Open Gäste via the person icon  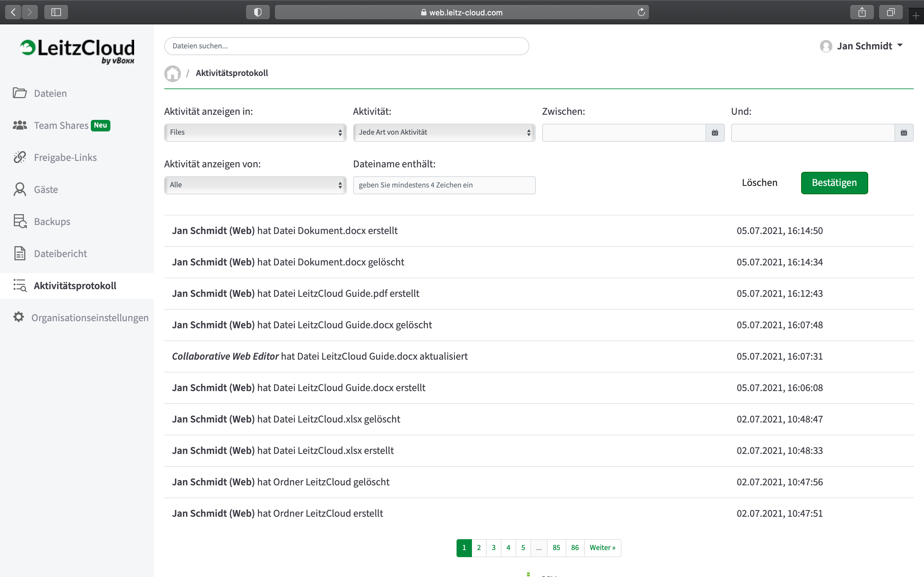20,189
